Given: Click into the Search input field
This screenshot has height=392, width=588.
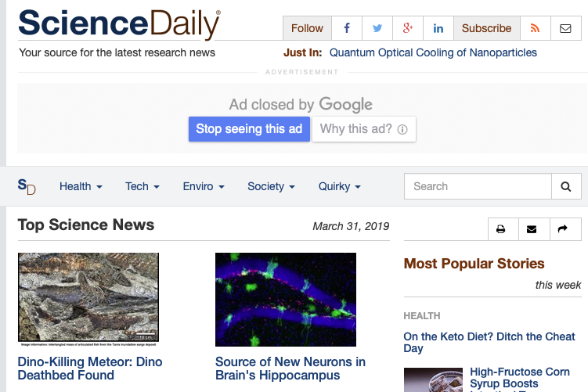Looking at the screenshot, I should click(478, 186).
